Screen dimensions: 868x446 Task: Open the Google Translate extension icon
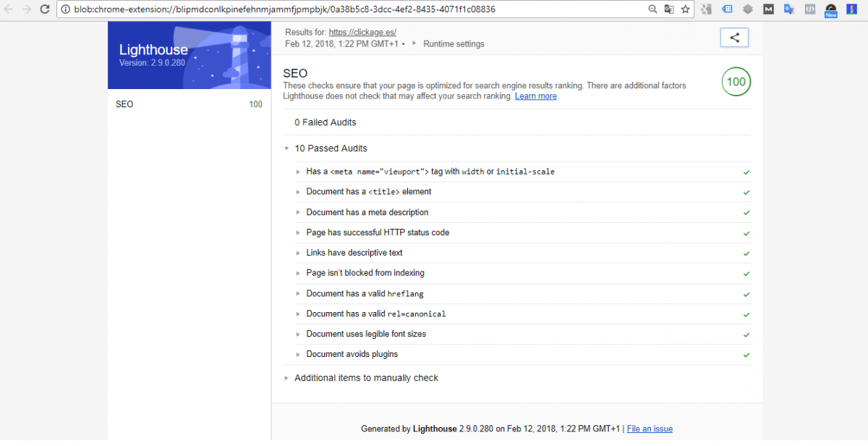789,10
